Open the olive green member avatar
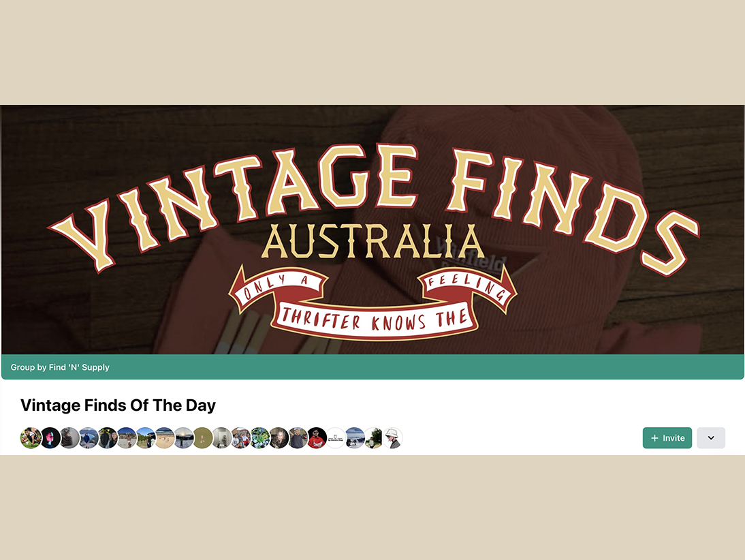745x560 pixels. [202, 438]
